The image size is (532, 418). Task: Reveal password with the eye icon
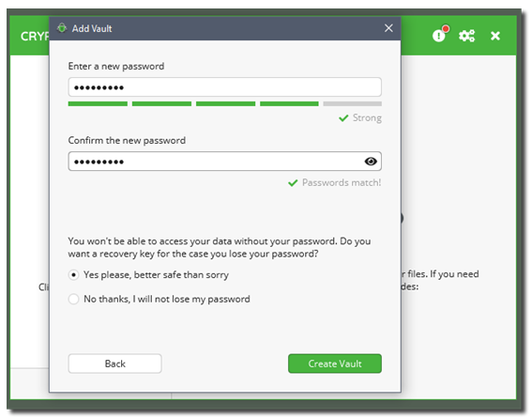pyautogui.click(x=371, y=162)
